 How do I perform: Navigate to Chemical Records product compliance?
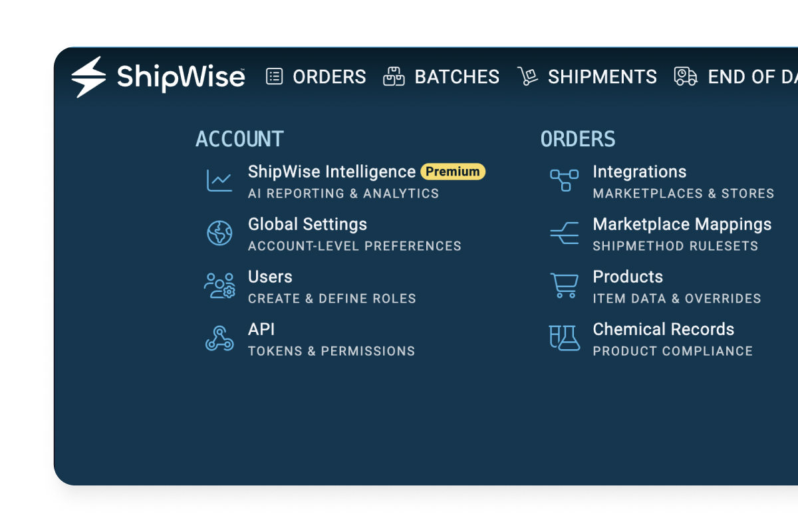(664, 329)
